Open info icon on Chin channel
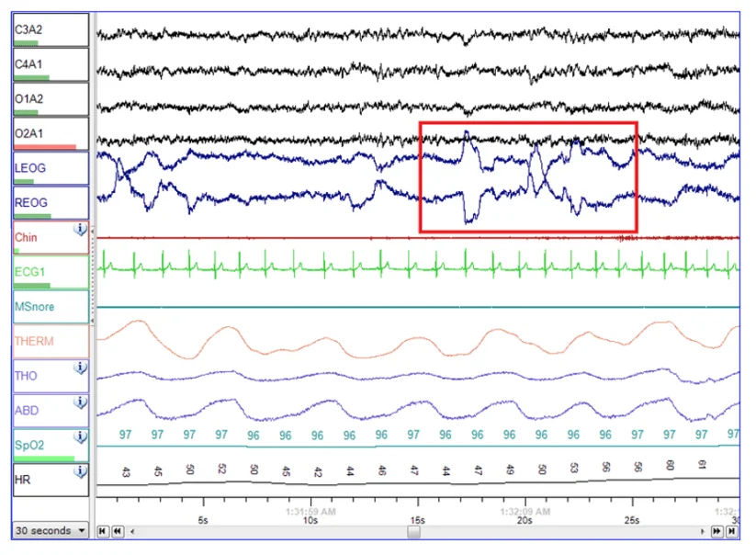Screen dimensions: 756x555 (x=81, y=229)
